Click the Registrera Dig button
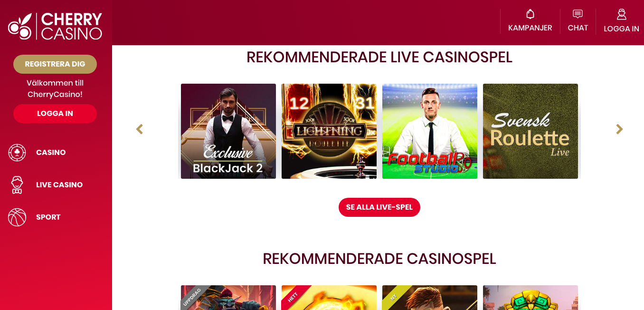 tap(55, 64)
